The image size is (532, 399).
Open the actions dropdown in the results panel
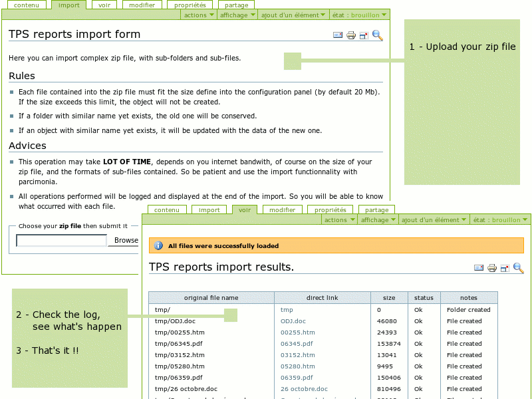click(x=338, y=220)
